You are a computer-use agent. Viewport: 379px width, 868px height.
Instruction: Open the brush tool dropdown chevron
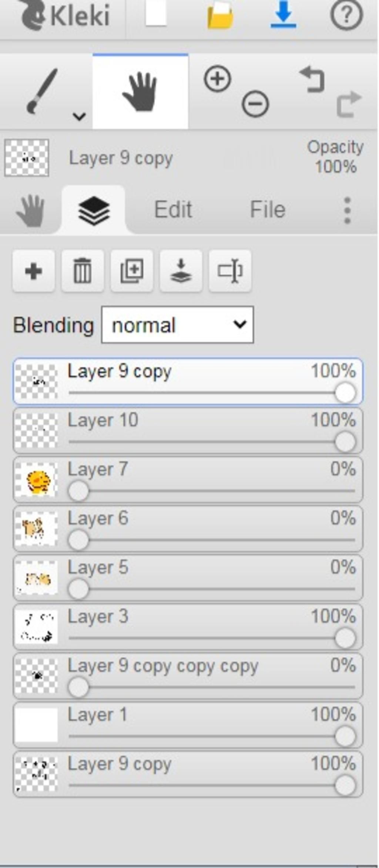79,116
